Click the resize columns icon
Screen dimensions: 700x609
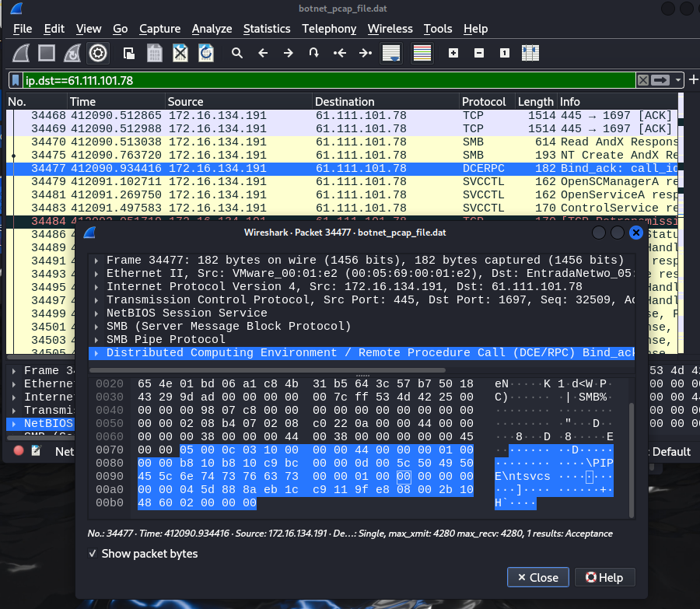tap(530, 53)
